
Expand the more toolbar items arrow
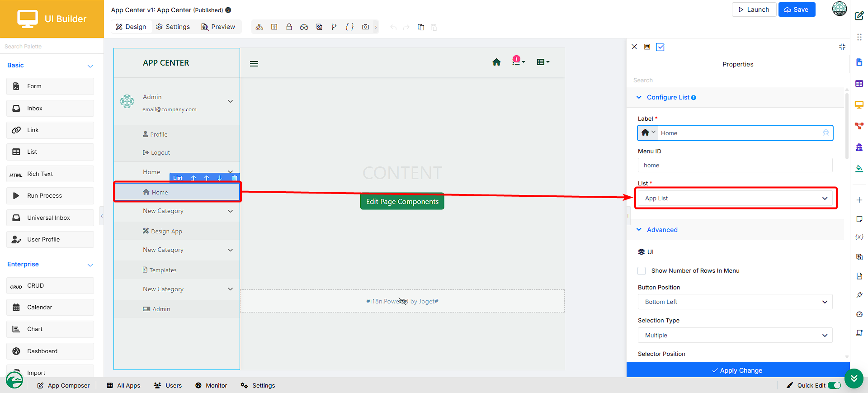[375, 27]
